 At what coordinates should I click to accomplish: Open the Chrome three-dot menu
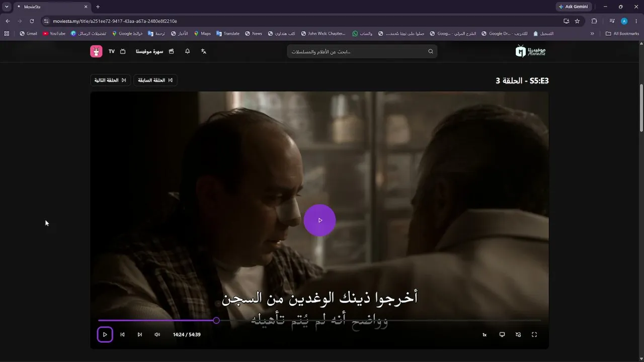pyautogui.click(x=636, y=21)
